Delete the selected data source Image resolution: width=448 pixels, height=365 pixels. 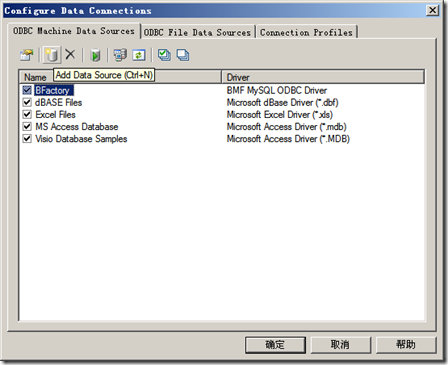click(70, 54)
